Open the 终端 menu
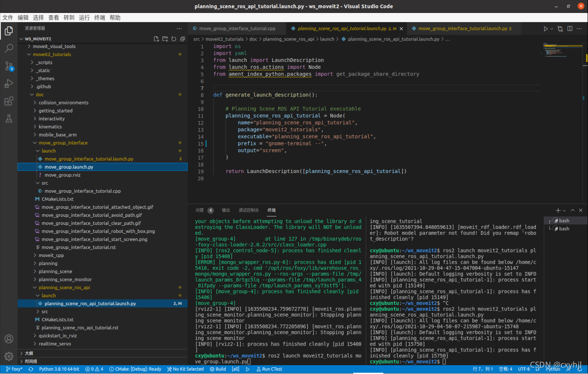 click(x=99, y=18)
